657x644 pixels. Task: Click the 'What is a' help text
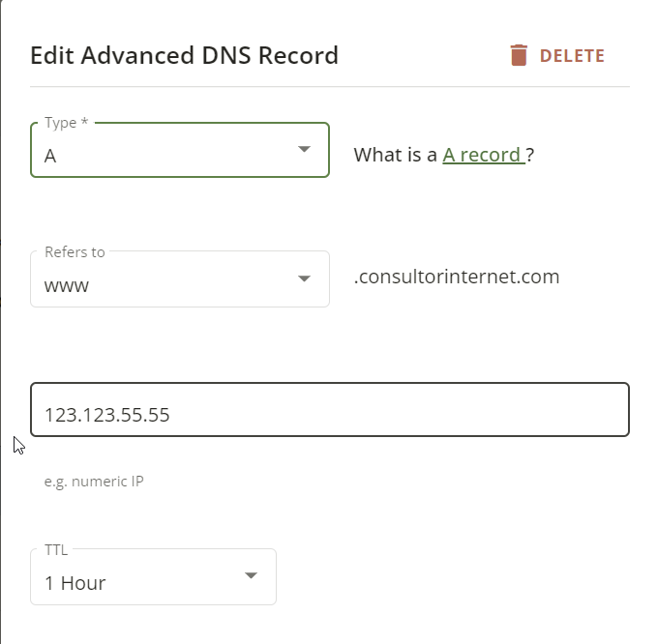coord(395,155)
